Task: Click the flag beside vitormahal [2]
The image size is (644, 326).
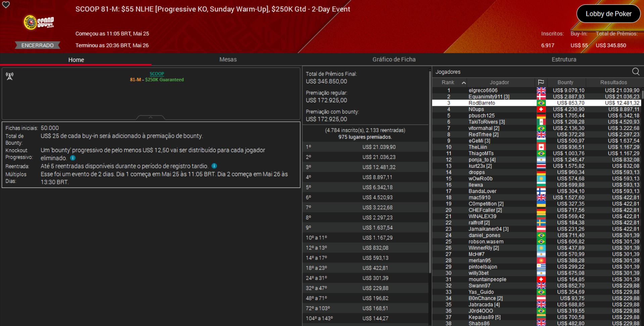Action: coord(541,128)
